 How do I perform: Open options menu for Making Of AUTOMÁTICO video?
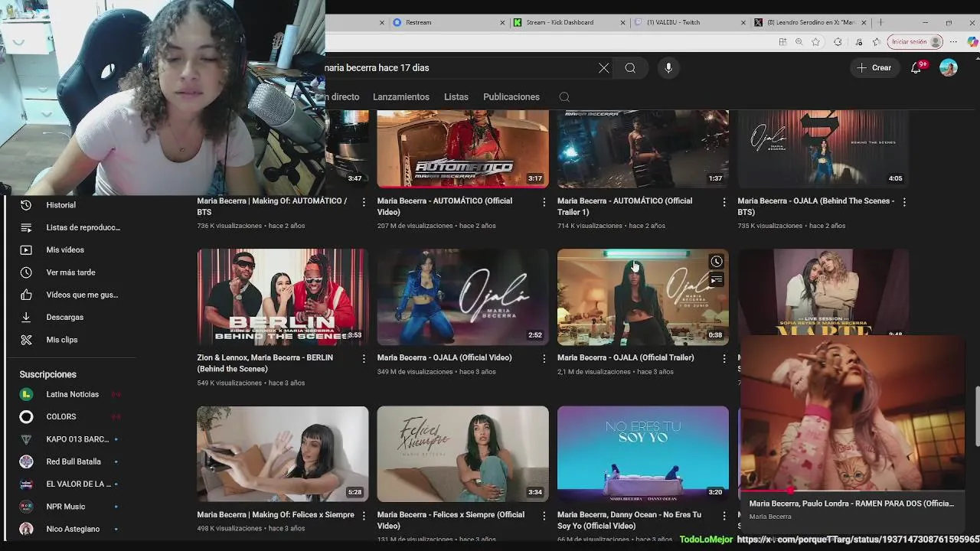pos(364,202)
